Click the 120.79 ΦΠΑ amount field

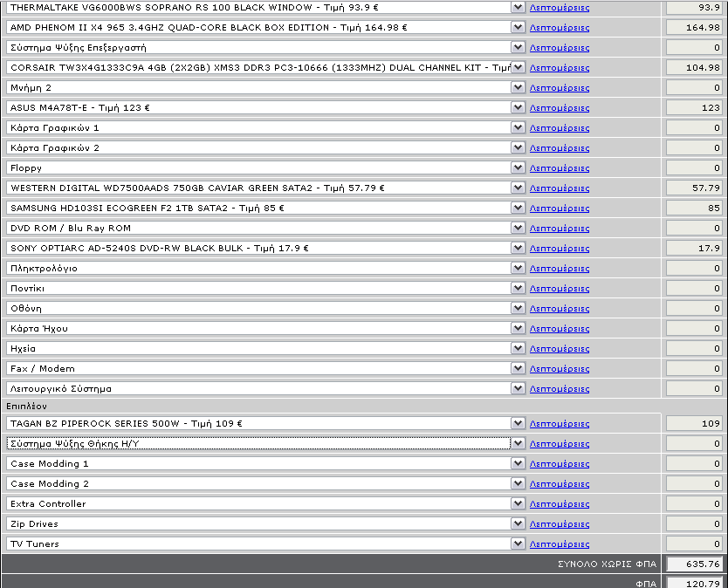tap(694, 583)
